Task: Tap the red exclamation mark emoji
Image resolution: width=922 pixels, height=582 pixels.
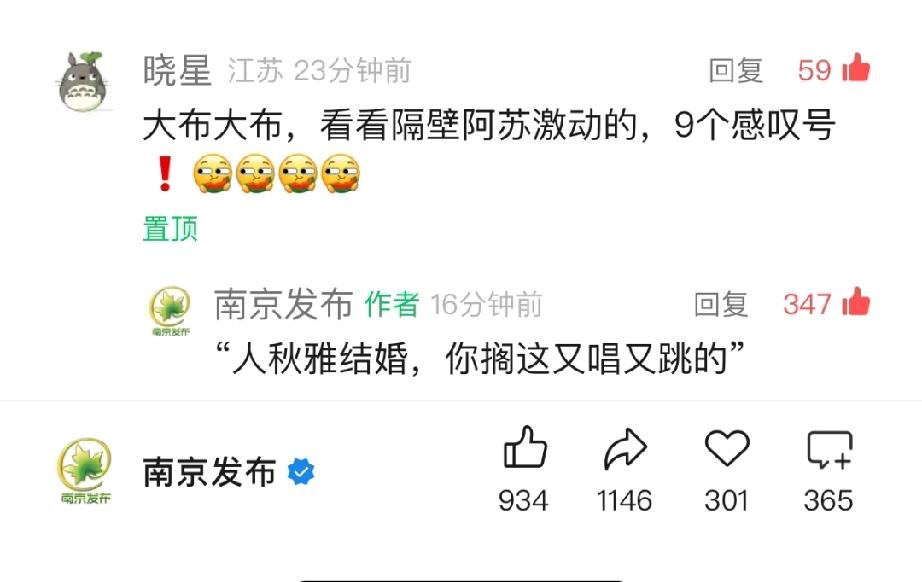Action: tap(165, 173)
